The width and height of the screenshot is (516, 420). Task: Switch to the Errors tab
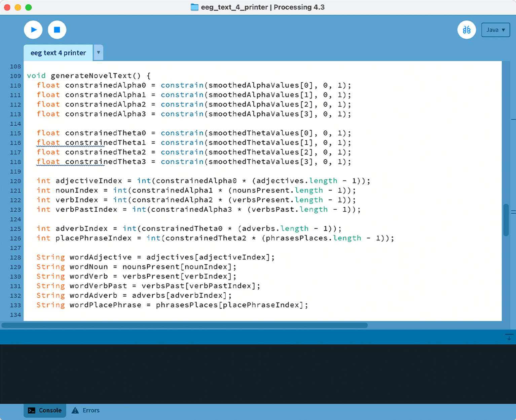(x=86, y=410)
